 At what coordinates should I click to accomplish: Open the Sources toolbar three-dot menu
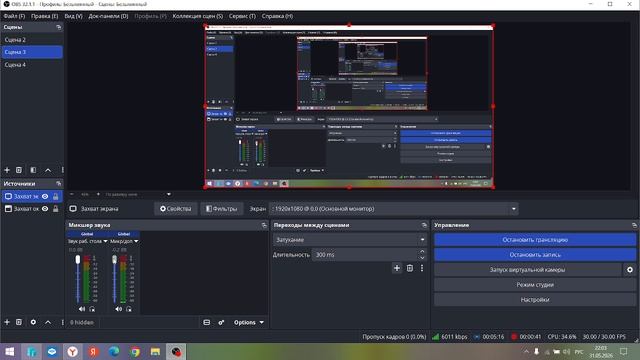pyautogui.click(x=62, y=322)
